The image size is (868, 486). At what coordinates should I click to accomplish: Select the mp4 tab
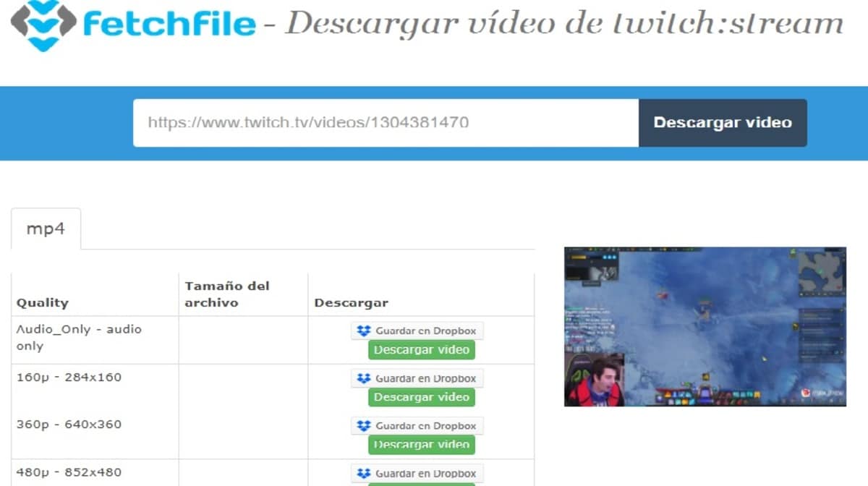(46, 229)
